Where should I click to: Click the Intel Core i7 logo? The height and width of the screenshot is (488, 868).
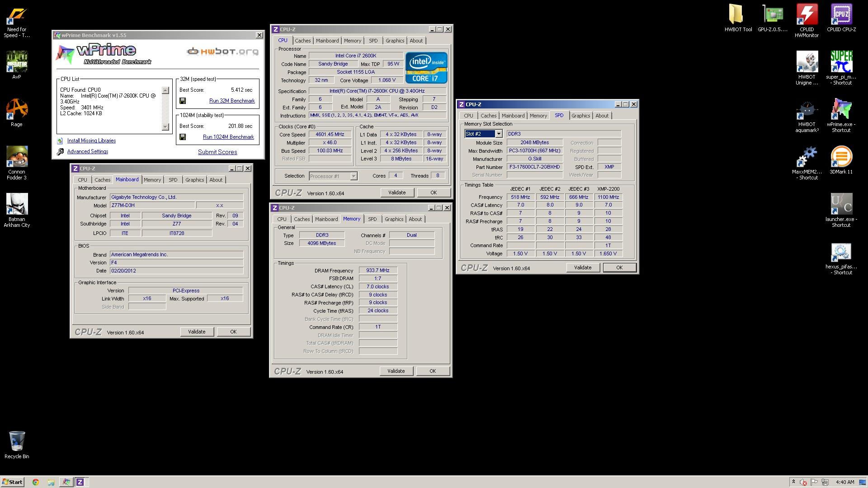click(426, 68)
